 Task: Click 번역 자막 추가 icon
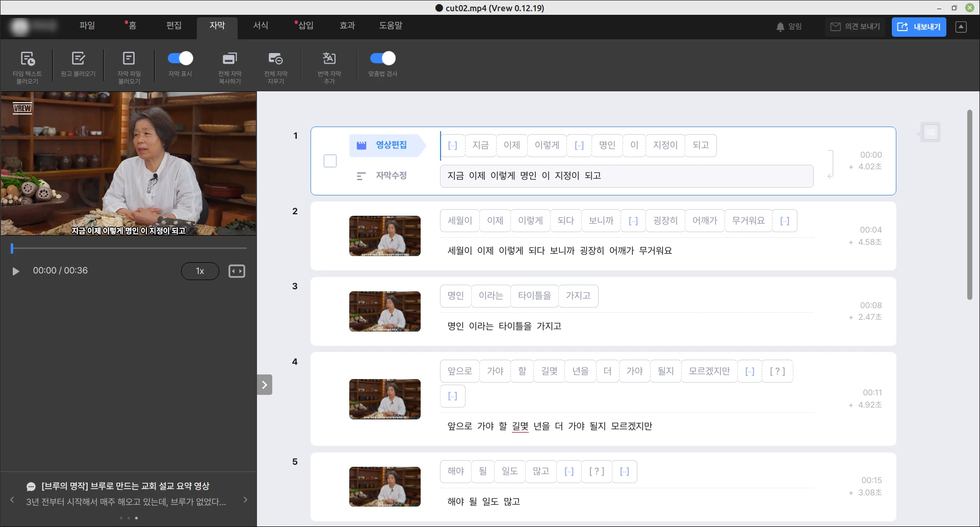pyautogui.click(x=329, y=58)
